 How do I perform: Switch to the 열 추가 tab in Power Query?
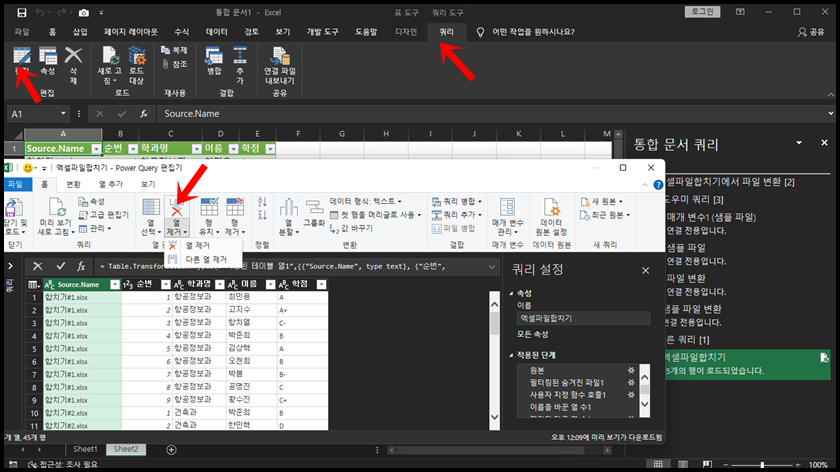click(x=111, y=184)
